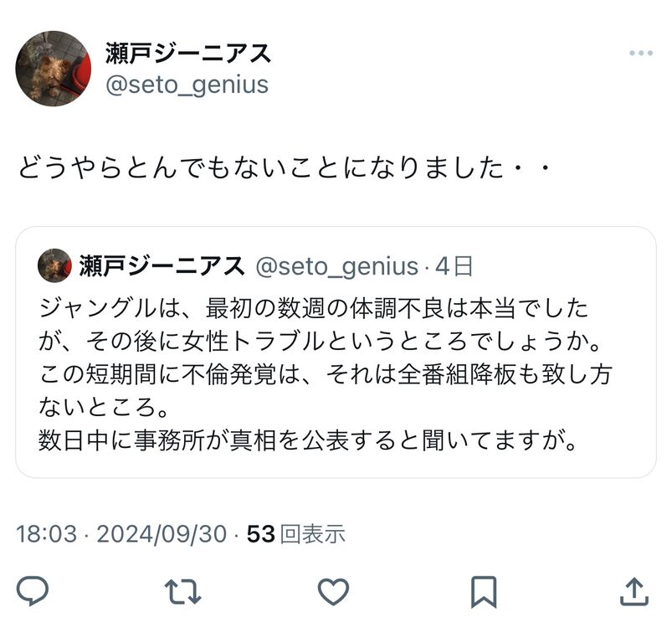Image resolution: width=672 pixels, height=643 pixels.
Task: Click @seto_genius handle inside quoted post
Action: click(337, 266)
